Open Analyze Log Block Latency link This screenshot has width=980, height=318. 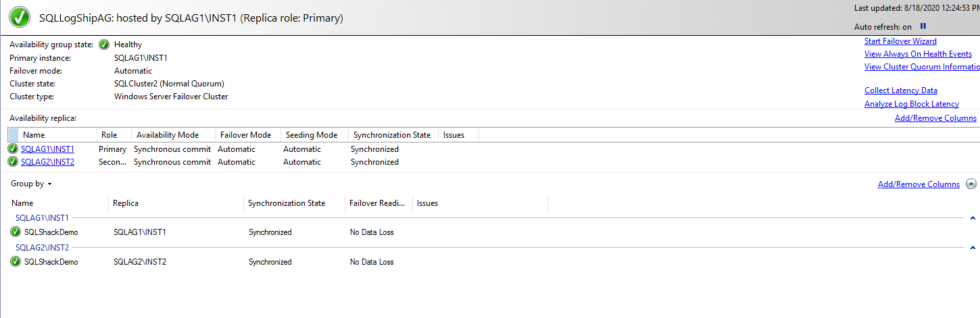[x=911, y=104]
